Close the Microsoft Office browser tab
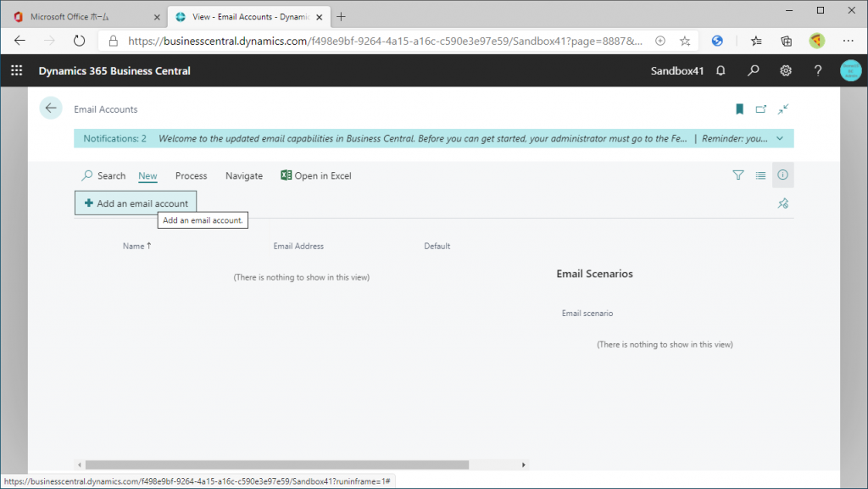 [x=157, y=17]
